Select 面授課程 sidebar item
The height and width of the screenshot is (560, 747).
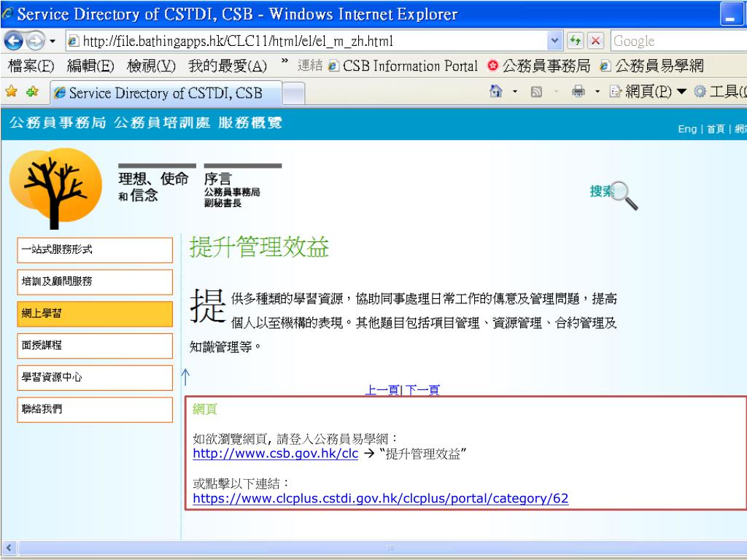coord(95,346)
